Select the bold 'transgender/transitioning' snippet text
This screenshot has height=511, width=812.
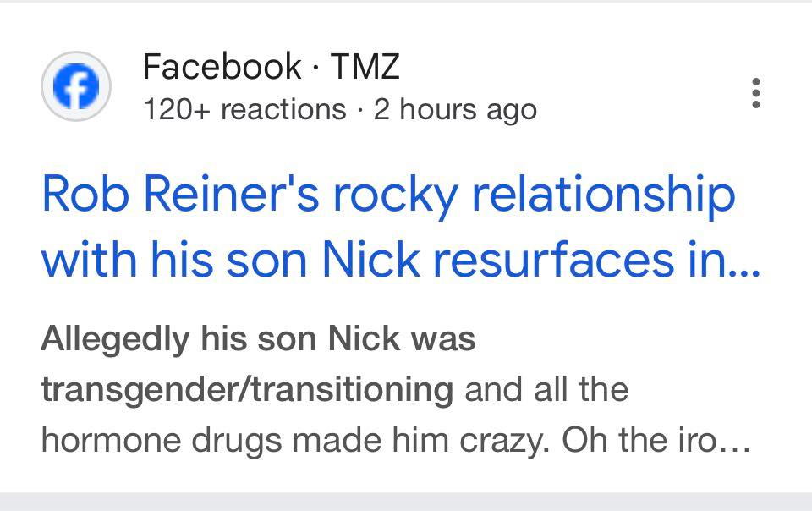tap(247, 390)
